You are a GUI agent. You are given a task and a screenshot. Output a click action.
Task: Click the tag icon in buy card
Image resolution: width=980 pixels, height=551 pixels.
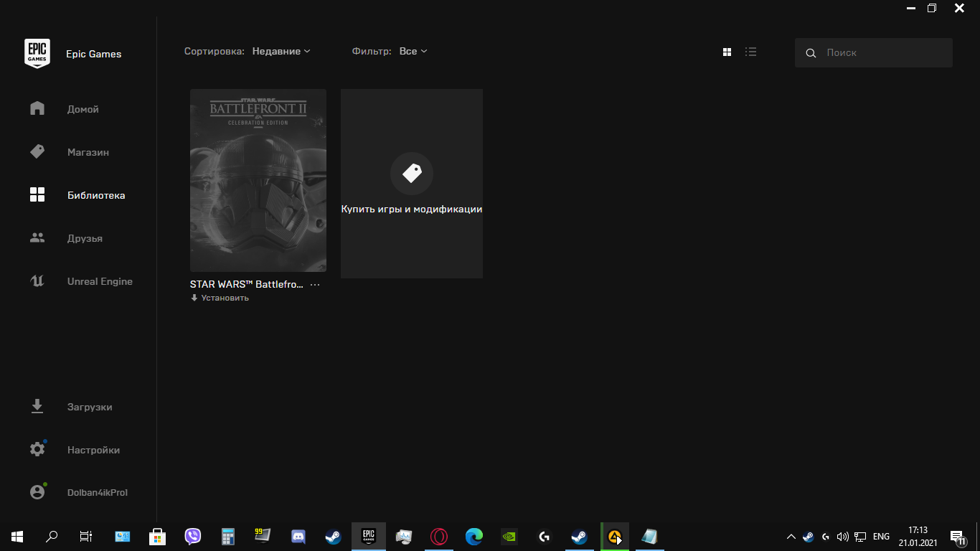412,173
